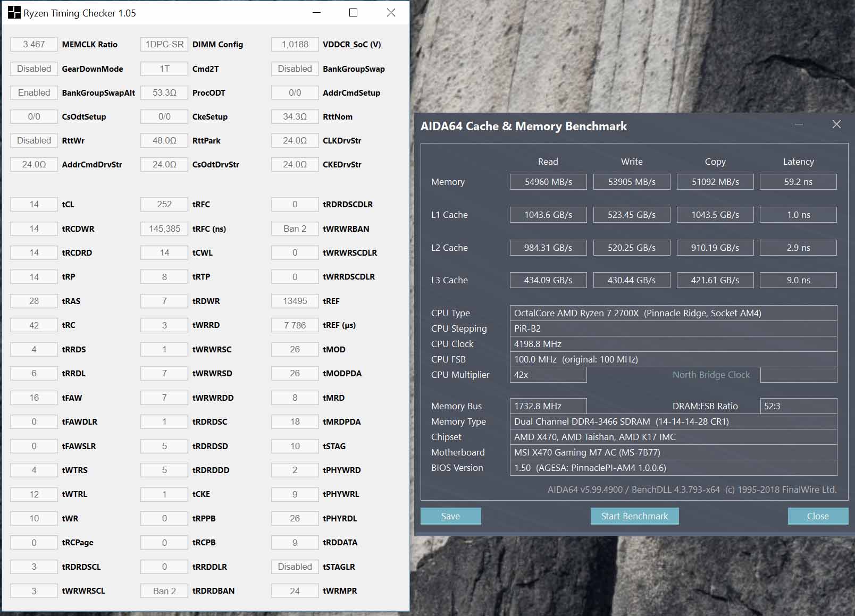Click the empty North Bridge Clock field
Image resolution: width=855 pixels, height=616 pixels.
tap(799, 375)
